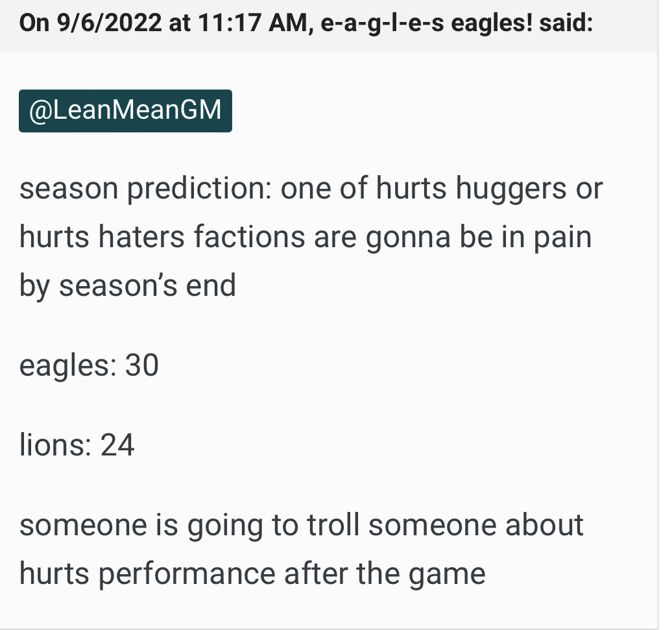Click the "lions: 24" score line
This screenshot has height=630, width=672.
click(77, 445)
